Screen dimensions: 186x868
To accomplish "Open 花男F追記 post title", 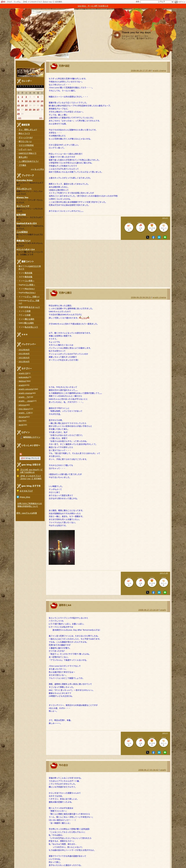I will (x=64, y=66).
